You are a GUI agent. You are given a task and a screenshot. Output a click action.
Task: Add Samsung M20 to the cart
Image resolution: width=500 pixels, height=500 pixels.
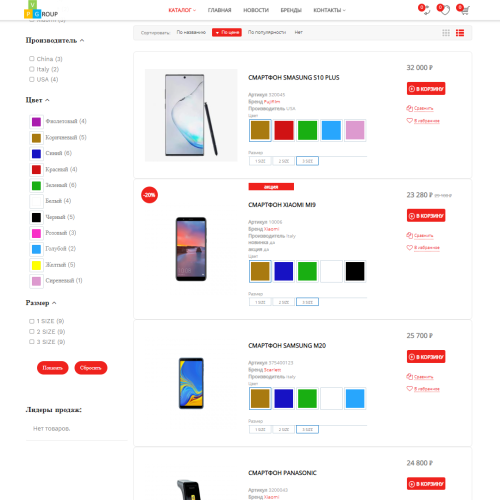tap(426, 357)
